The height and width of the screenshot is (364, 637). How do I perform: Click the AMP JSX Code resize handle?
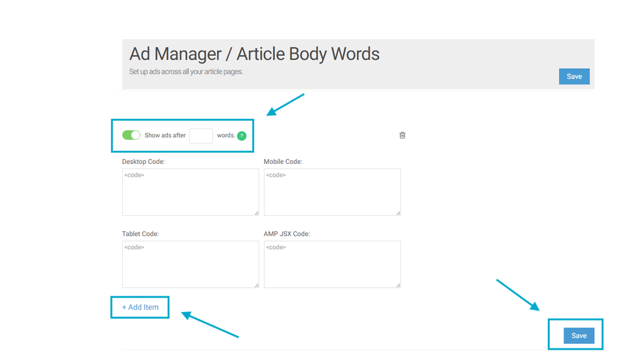click(x=398, y=285)
